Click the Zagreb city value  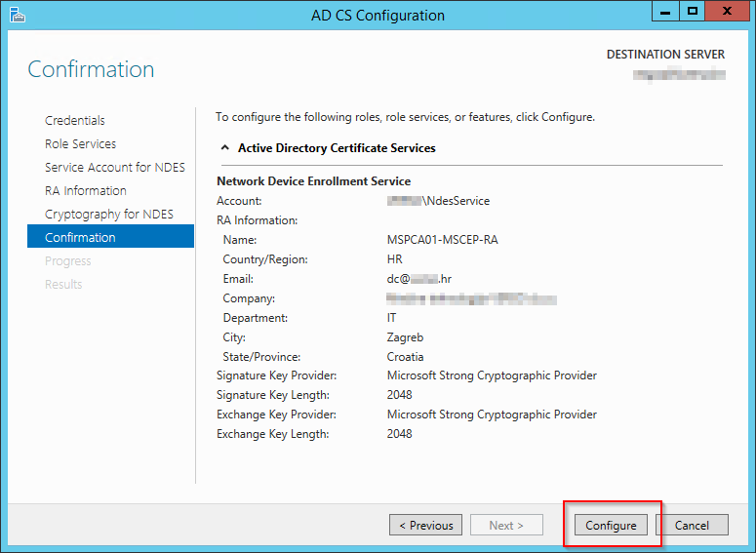(406, 337)
